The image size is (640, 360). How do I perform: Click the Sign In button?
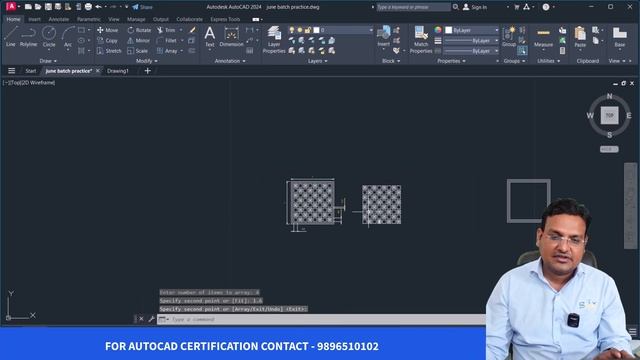click(x=475, y=7)
